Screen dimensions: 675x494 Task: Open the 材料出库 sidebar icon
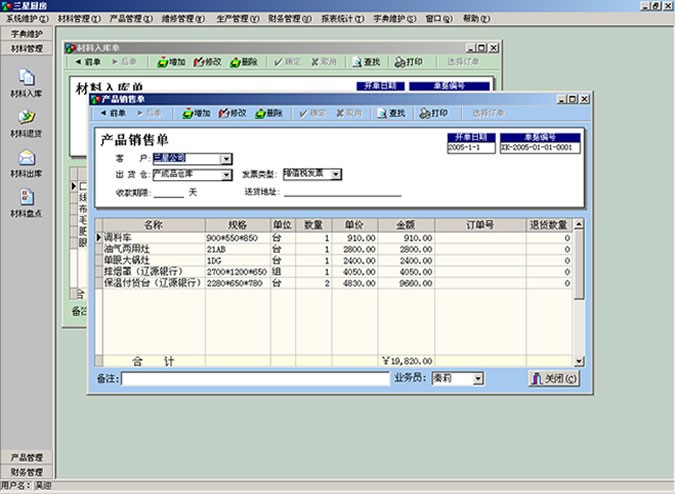[27, 160]
